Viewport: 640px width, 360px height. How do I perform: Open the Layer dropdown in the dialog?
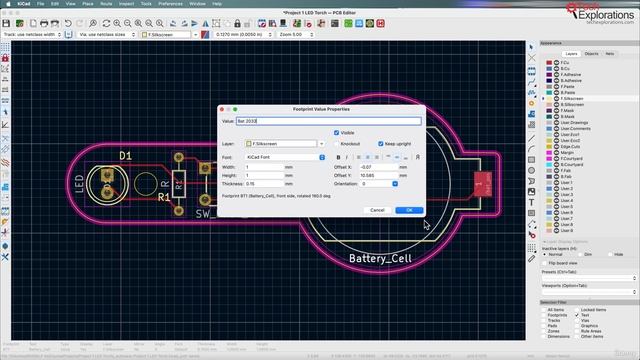click(x=284, y=144)
